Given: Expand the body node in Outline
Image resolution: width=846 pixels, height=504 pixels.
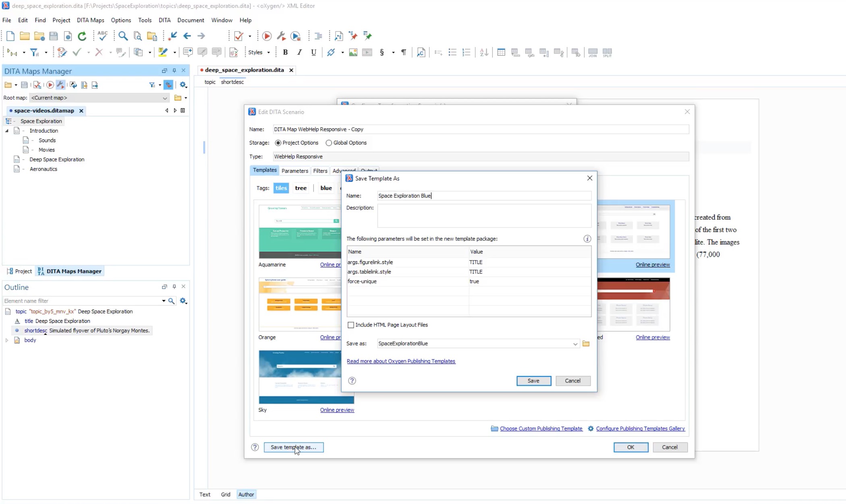Looking at the screenshot, I should point(7,341).
